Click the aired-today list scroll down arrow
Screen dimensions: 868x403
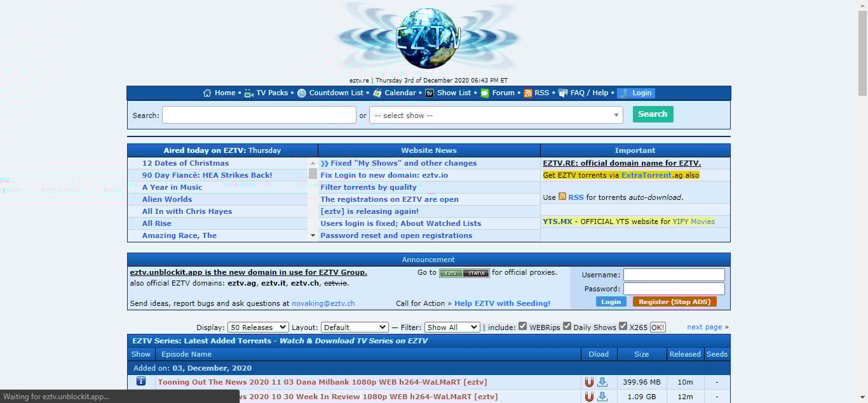pos(313,235)
